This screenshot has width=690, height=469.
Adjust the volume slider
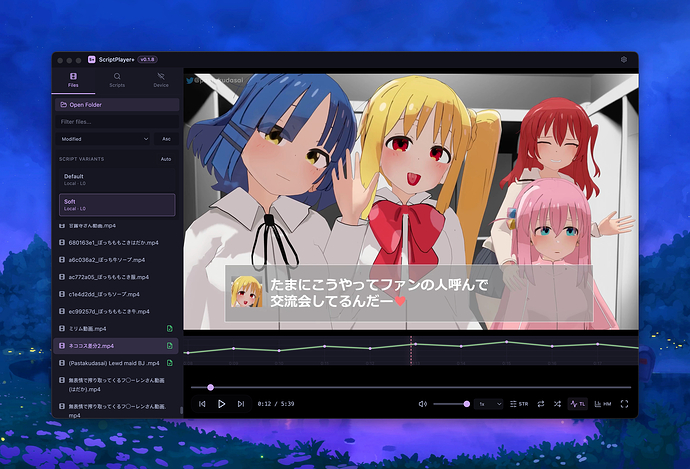pyautogui.click(x=451, y=404)
